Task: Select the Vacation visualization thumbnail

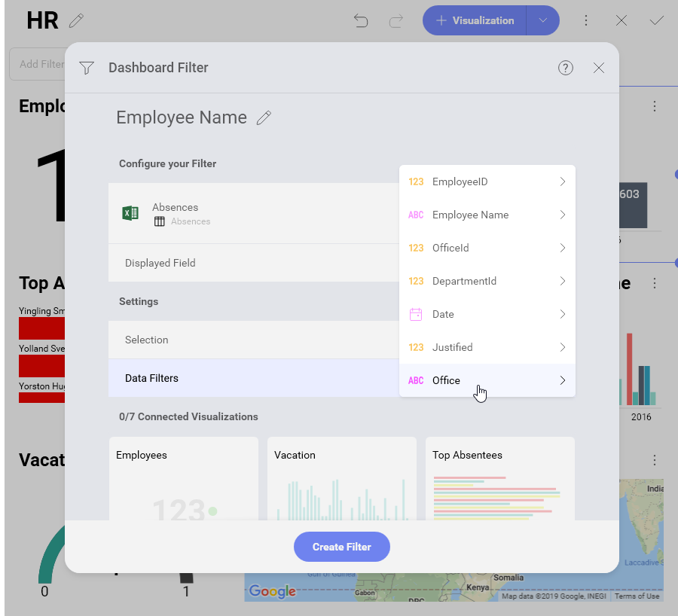Action: pyautogui.click(x=342, y=479)
